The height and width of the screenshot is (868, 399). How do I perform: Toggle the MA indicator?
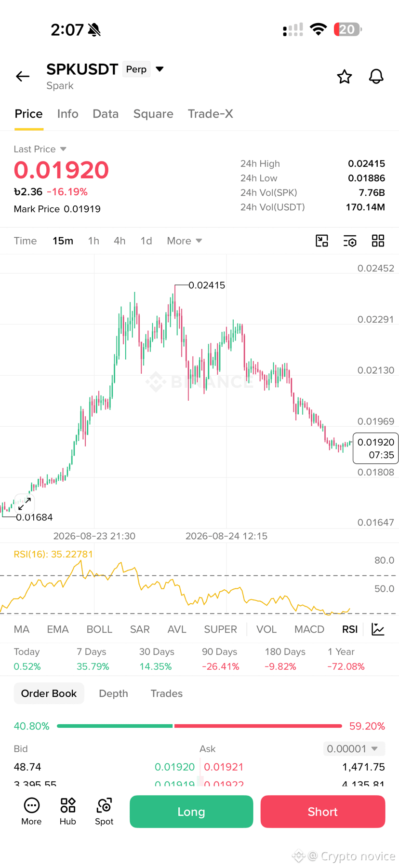[x=22, y=629]
